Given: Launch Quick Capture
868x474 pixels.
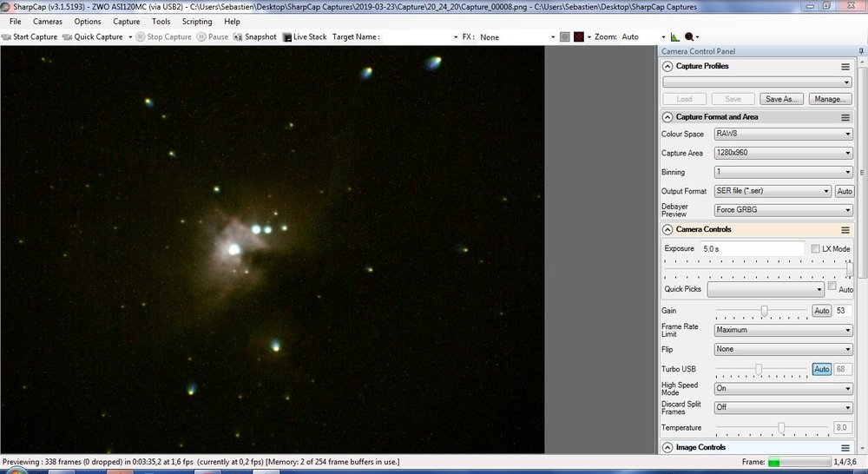Looking at the screenshot, I should coord(93,36).
